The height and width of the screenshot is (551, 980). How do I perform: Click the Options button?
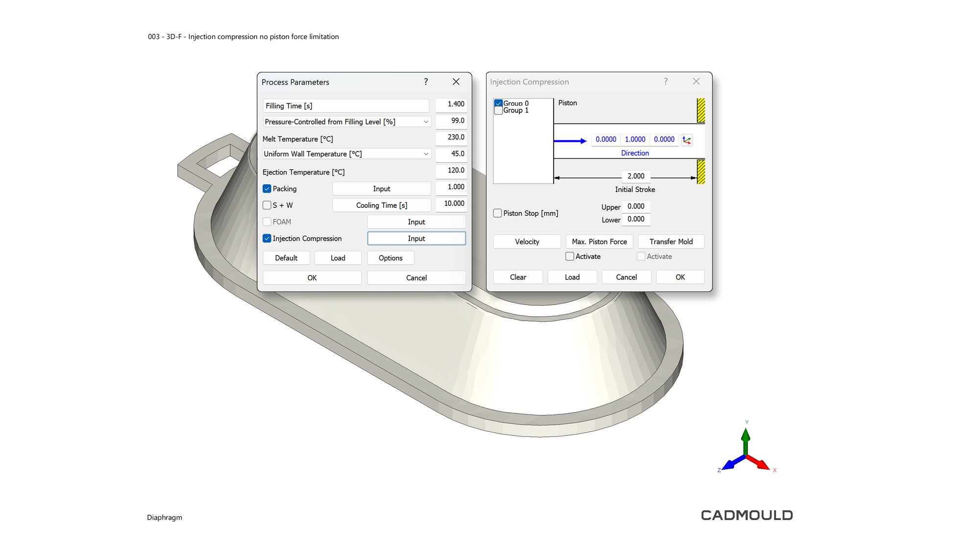(390, 258)
